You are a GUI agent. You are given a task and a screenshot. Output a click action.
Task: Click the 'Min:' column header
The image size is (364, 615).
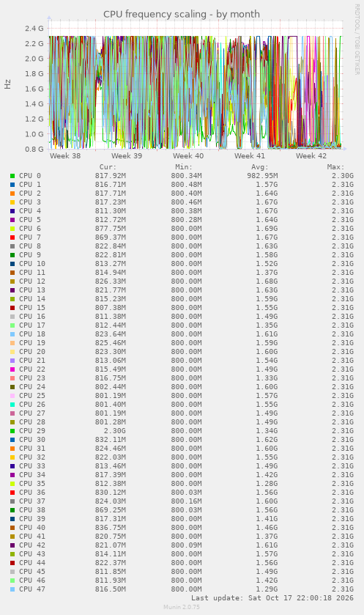coord(184,167)
